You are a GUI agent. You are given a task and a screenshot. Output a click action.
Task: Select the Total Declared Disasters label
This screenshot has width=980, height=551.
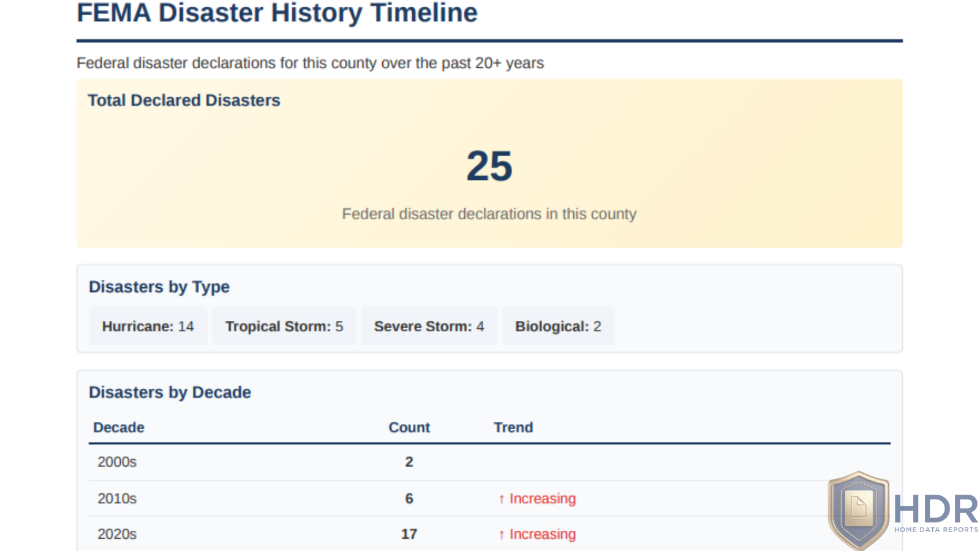tap(184, 100)
